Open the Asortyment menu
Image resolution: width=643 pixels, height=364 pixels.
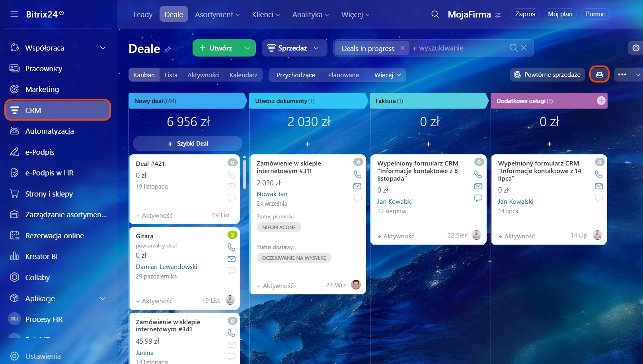click(x=217, y=14)
